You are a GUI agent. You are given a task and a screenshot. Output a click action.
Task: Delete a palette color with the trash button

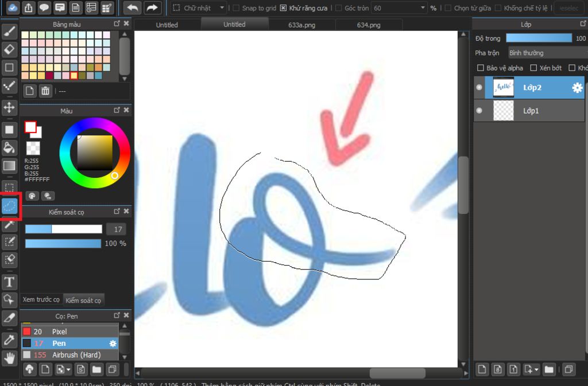coord(45,90)
